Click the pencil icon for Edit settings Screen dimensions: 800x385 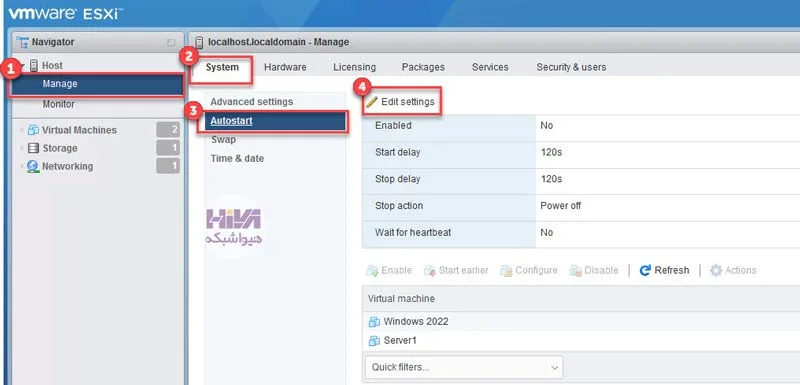[x=372, y=101]
